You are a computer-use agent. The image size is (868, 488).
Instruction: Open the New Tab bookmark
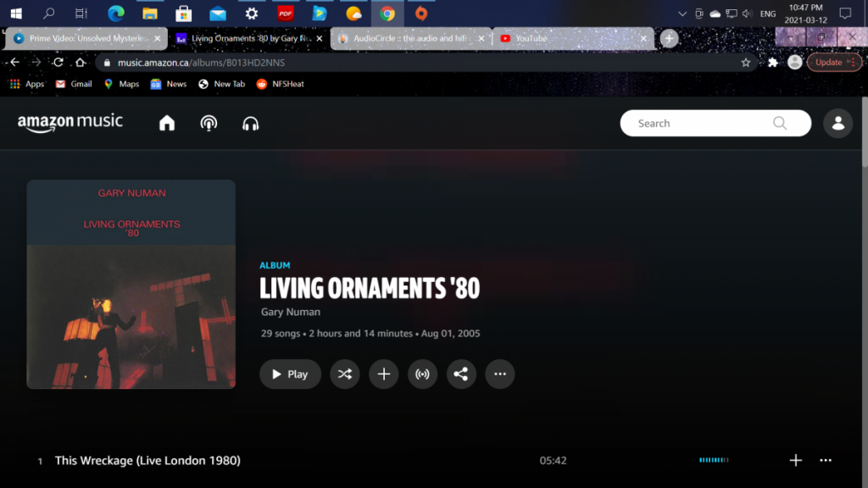pyautogui.click(x=221, y=84)
